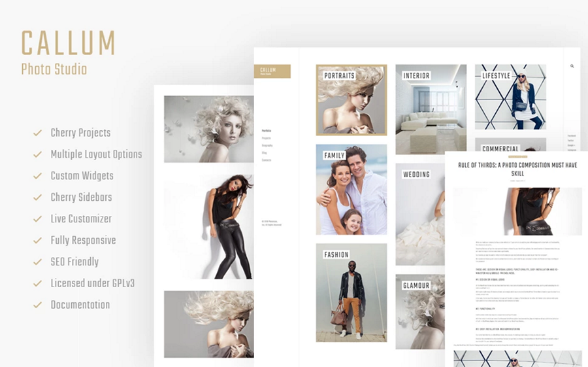Open the Lifestyle category thumbnail

click(x=510, y=96)
